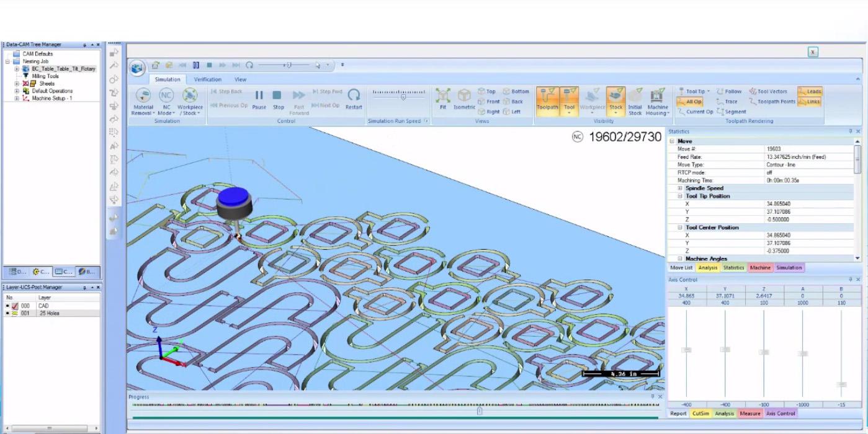This screenshot has width=868, height=434.
Task: Open the CutSim bottom tab
Action: [x=700, y=414]
